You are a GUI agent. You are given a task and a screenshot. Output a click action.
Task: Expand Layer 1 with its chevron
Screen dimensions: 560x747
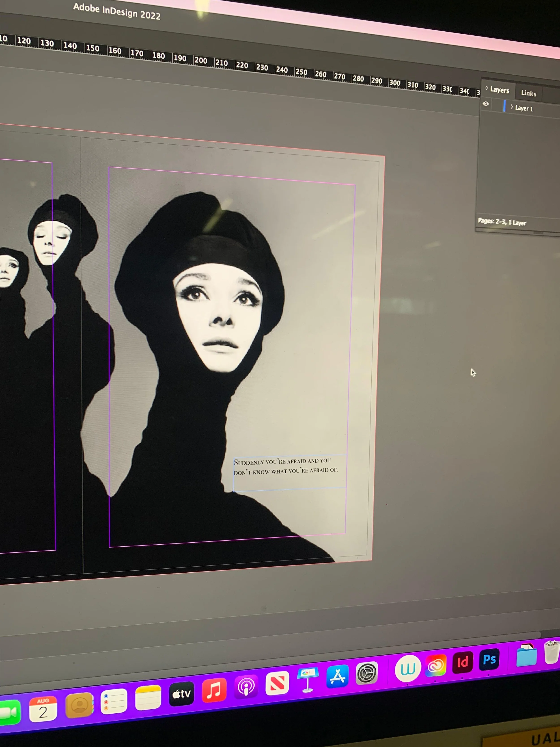point(512,107)
